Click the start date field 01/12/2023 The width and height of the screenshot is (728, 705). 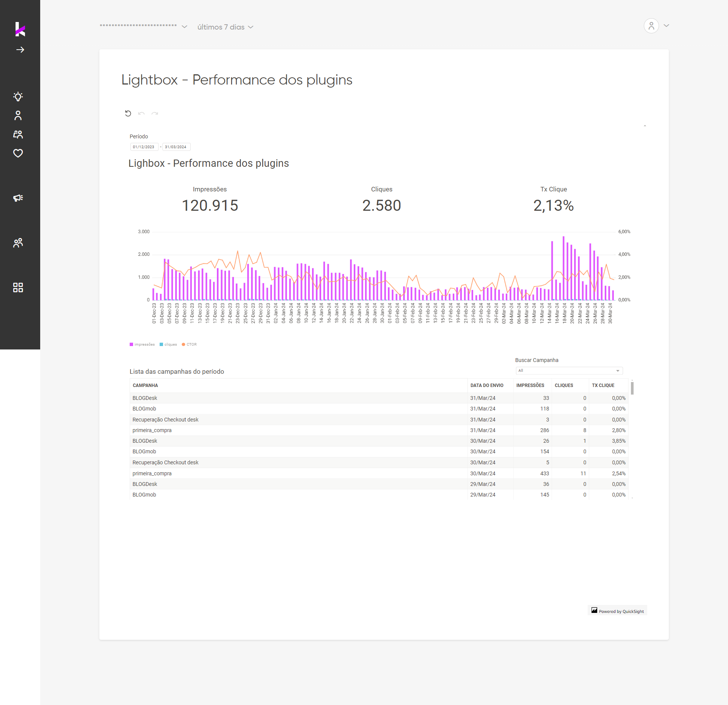[x=144, y=147]
